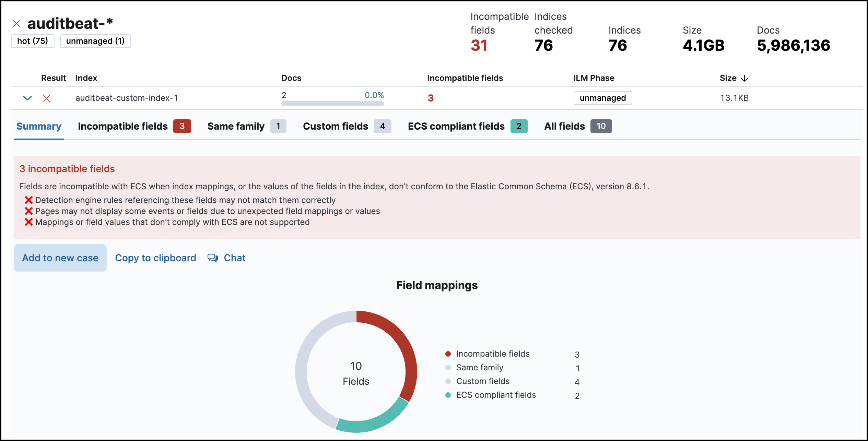Click the descending sort arrow on Size column
The width and height of the screenshot is (868, 441).
click(744, 78)
